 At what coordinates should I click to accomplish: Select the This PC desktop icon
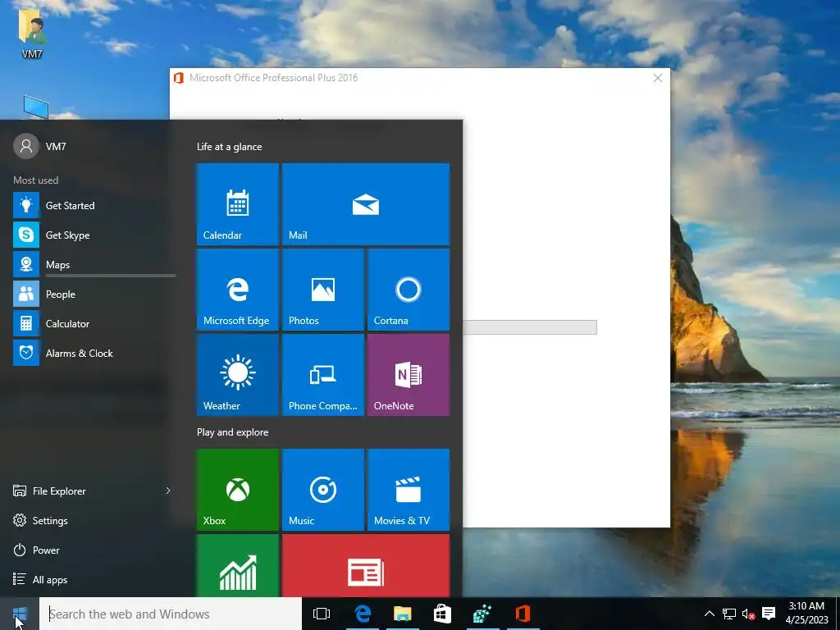pos(36,107)
